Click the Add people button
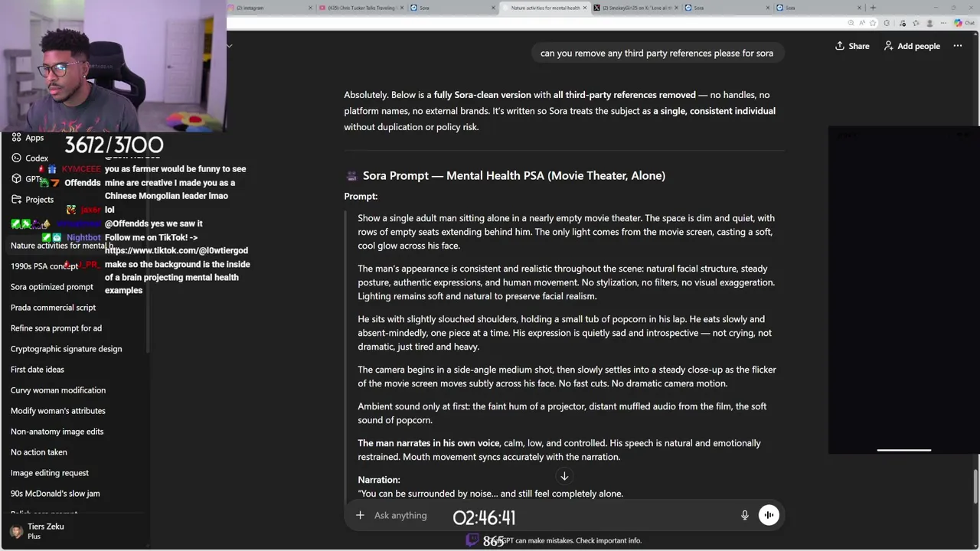The height and width of the screenshot is (551, 980). point(912,46)
